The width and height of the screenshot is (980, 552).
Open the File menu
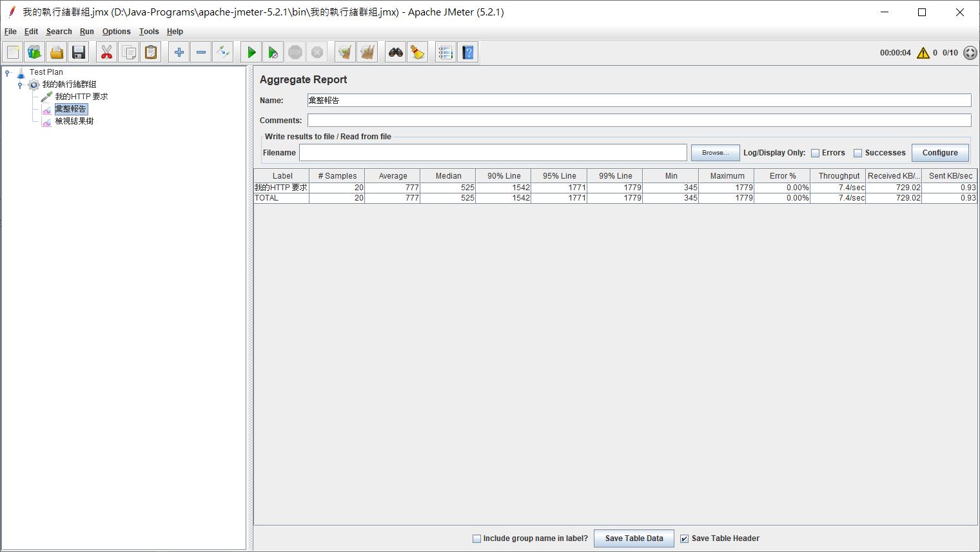10,31
